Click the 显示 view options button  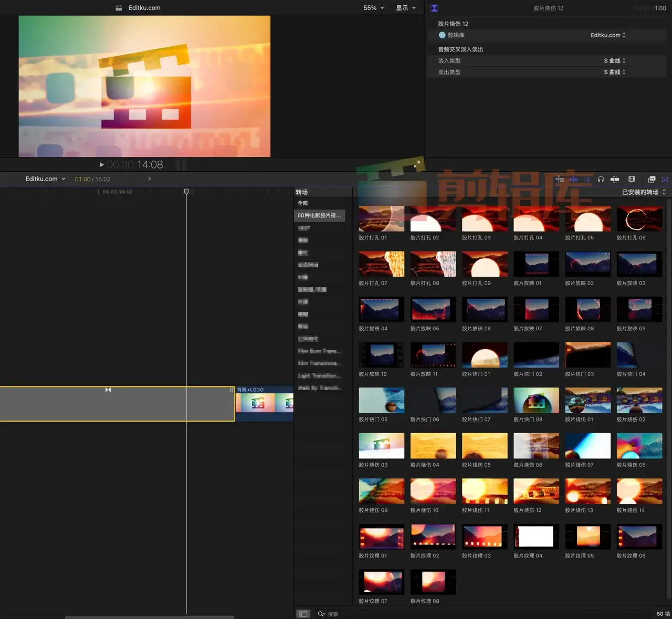pos(405,8)
